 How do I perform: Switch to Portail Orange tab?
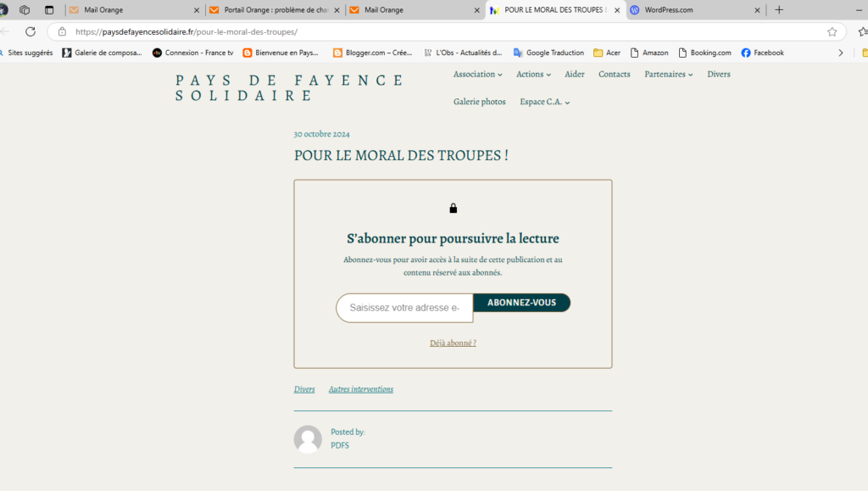pyautogui.click(x=270, y=10)
